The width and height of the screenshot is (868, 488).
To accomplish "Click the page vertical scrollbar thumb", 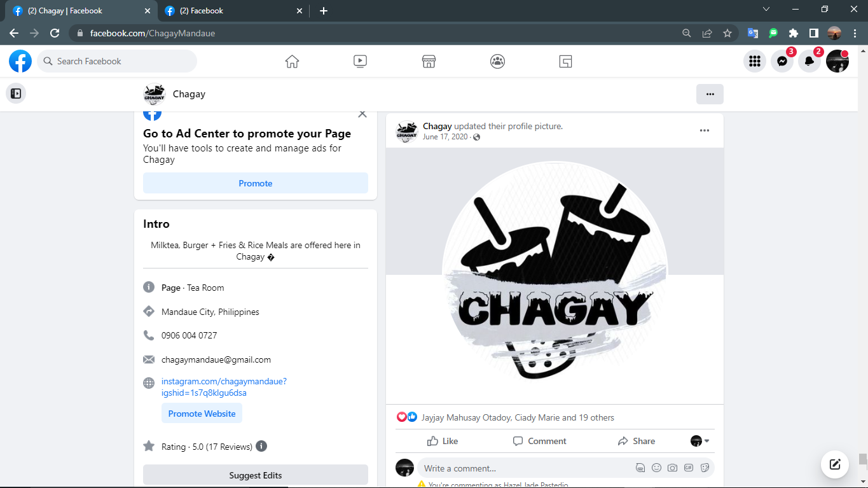I will (x=862, y=459).
